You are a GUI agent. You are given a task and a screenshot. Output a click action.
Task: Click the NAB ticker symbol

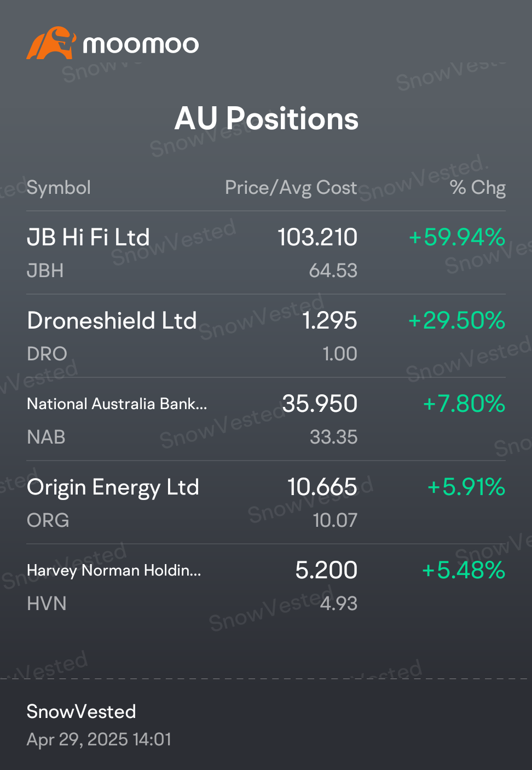pyautogui.click(x=47, y=437)
